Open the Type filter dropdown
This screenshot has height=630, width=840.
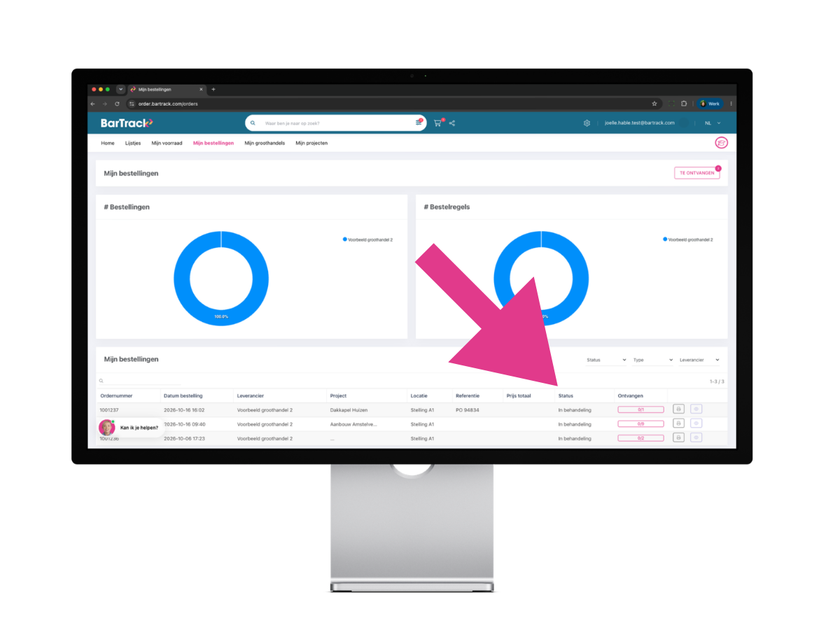click(652, 360)
